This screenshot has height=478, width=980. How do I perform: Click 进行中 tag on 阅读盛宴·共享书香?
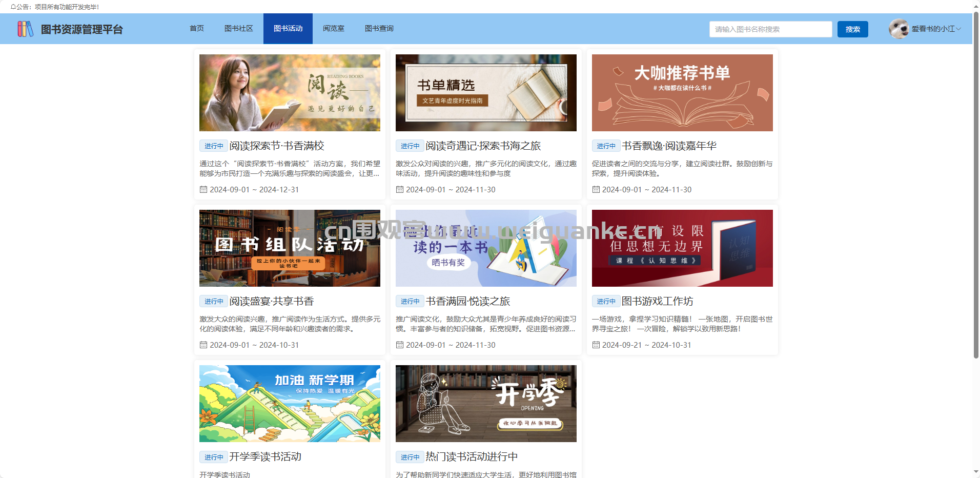click(214, 302)
